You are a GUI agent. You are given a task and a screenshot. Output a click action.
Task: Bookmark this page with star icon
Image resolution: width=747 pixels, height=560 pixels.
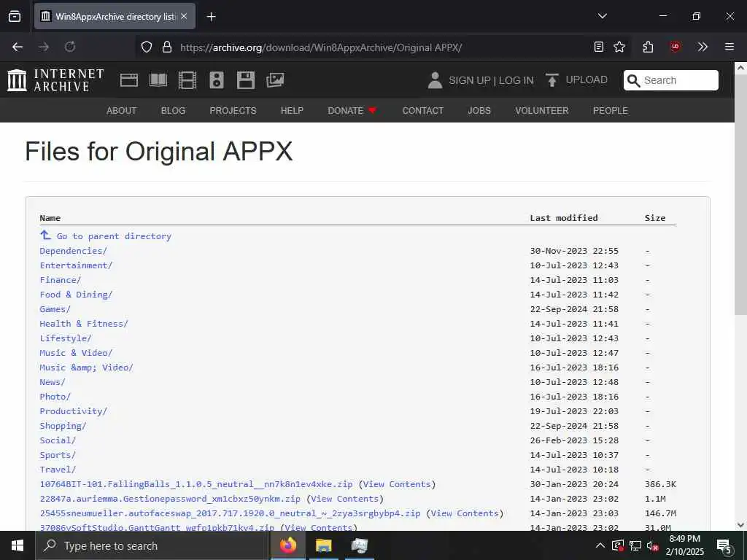pyautogui.click(x=619, y=47)
